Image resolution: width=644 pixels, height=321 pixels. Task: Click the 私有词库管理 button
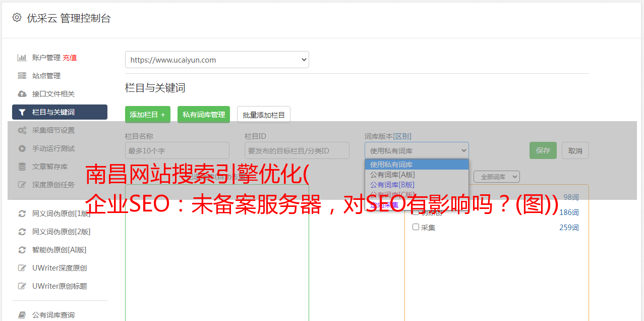click(204, 115)
